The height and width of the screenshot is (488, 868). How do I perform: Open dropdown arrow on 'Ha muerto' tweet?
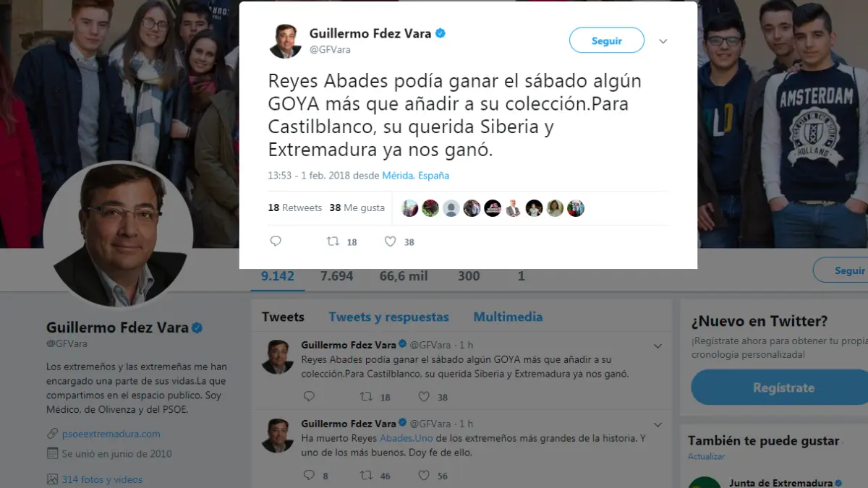pos(658,424)
